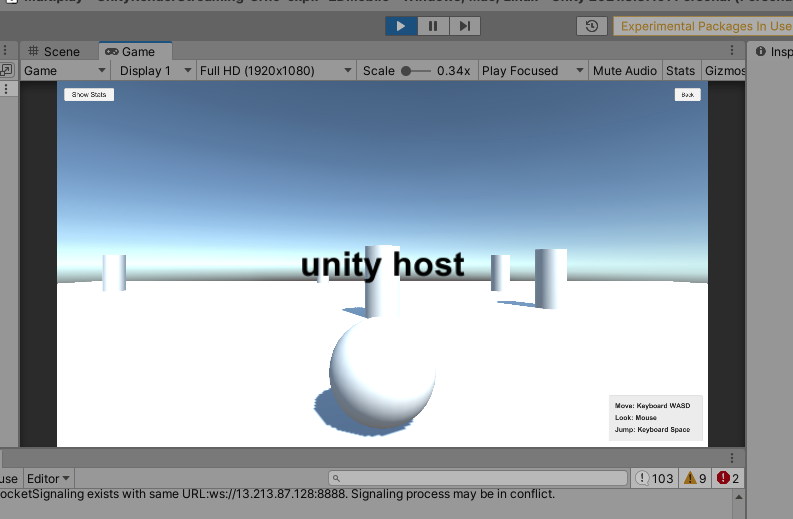Open the Game view dropdown
Screen dimensions: 793x519
65,71
